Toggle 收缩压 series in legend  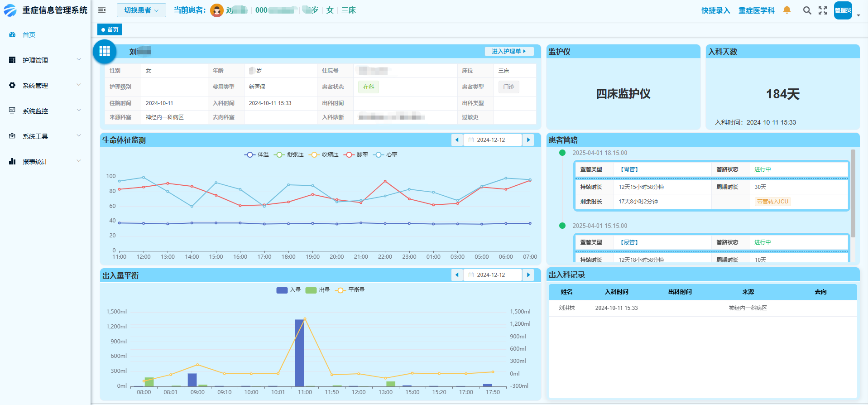[323, 154]
